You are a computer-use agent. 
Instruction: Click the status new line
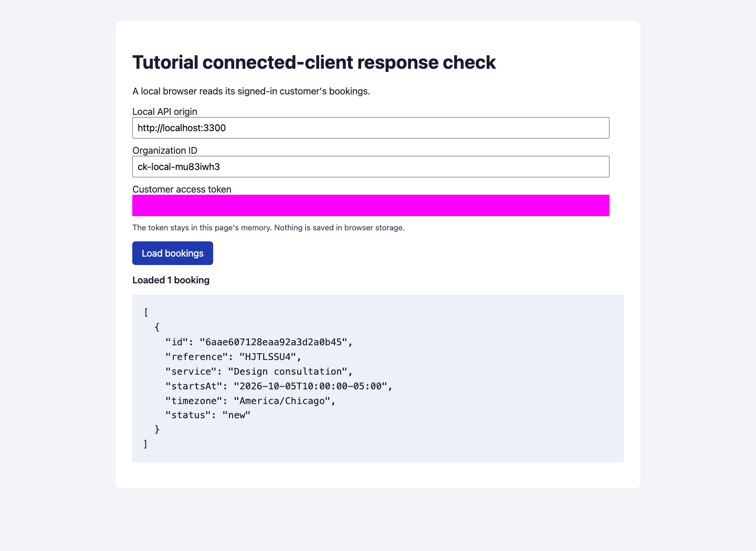(x=208, y=415)
